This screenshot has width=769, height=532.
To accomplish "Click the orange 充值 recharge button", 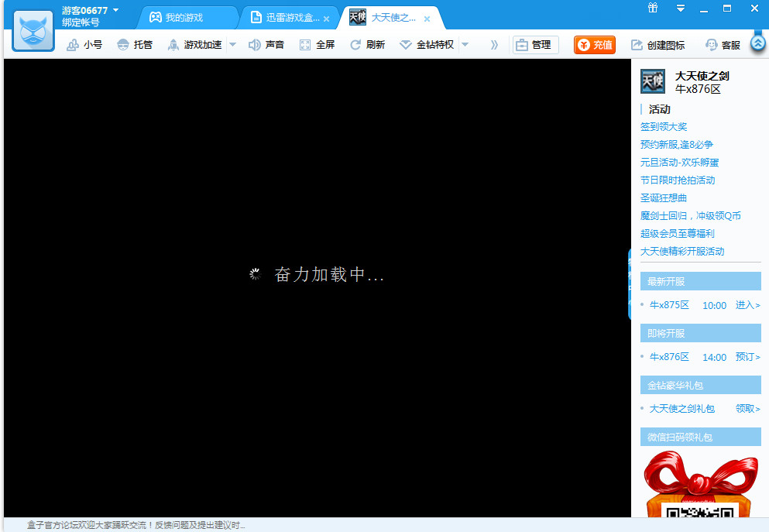I will point(595,45).
